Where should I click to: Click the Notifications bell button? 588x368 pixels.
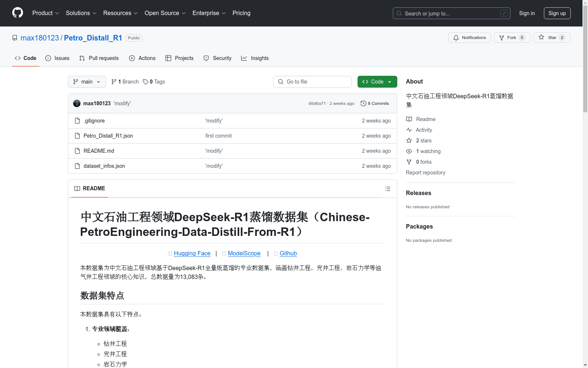[x=469, y=38]
